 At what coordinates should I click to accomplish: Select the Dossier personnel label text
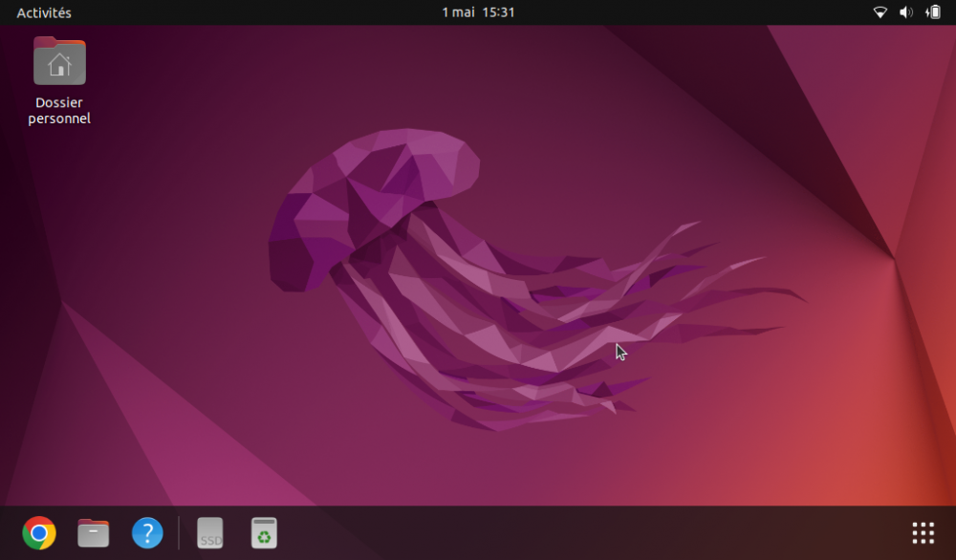tap(59, 110)
